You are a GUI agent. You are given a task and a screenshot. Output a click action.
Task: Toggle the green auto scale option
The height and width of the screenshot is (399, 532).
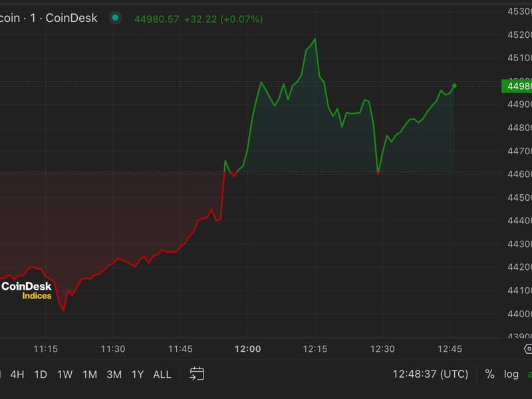[529, 374]
